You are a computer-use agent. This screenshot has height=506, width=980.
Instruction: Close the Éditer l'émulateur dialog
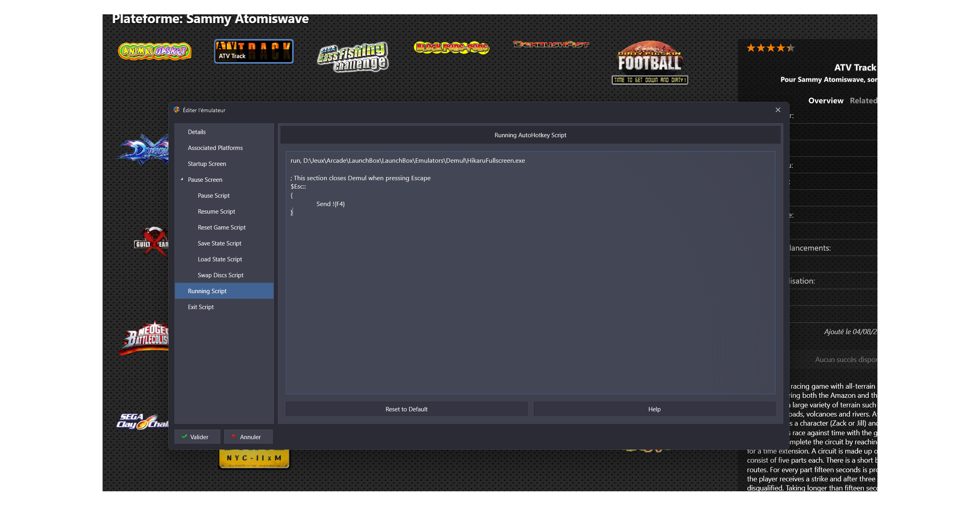pyautogui.click(x=778, y=110)
